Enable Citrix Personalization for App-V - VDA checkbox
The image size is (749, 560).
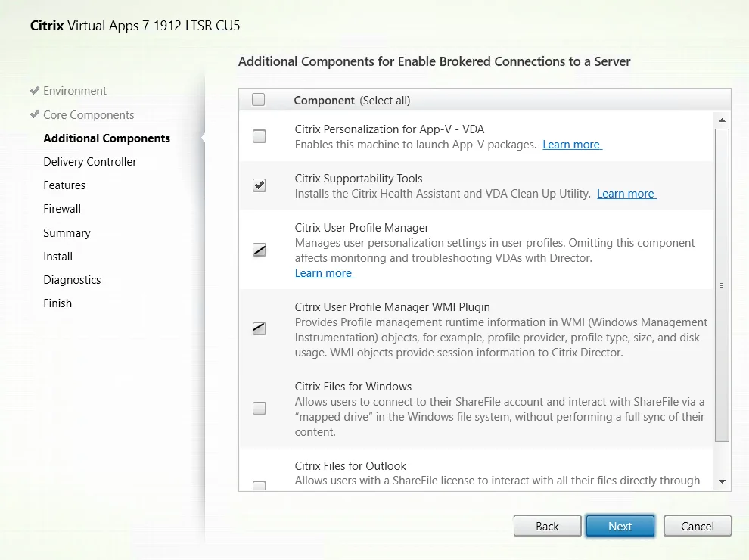tap(260, 136)
